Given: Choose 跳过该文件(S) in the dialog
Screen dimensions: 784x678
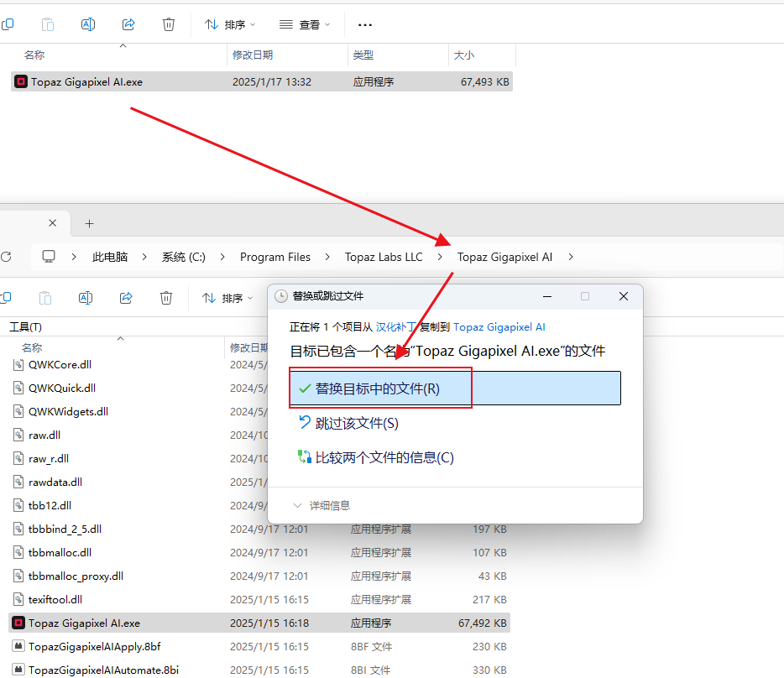Looking at the screenshot, I should tap(348, 424).
